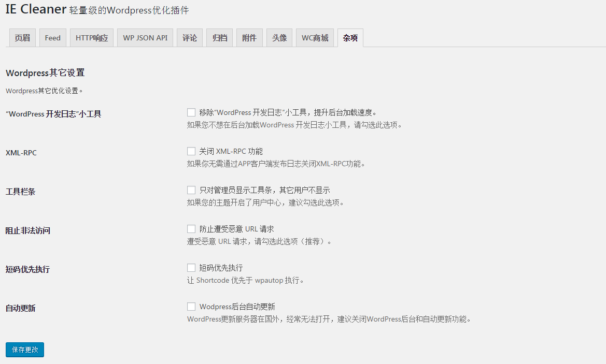
Task: Click the Wordpress其它设置 section heading
Action: (45, 72)
